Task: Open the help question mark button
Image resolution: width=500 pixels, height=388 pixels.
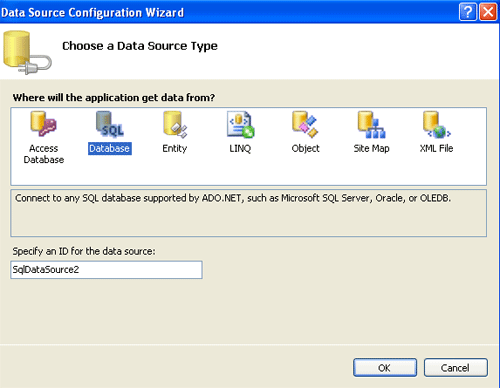Action: point(468,12)
